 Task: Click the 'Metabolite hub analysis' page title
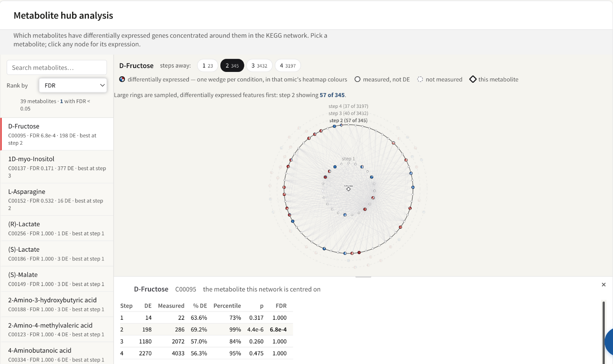(63, 16)
